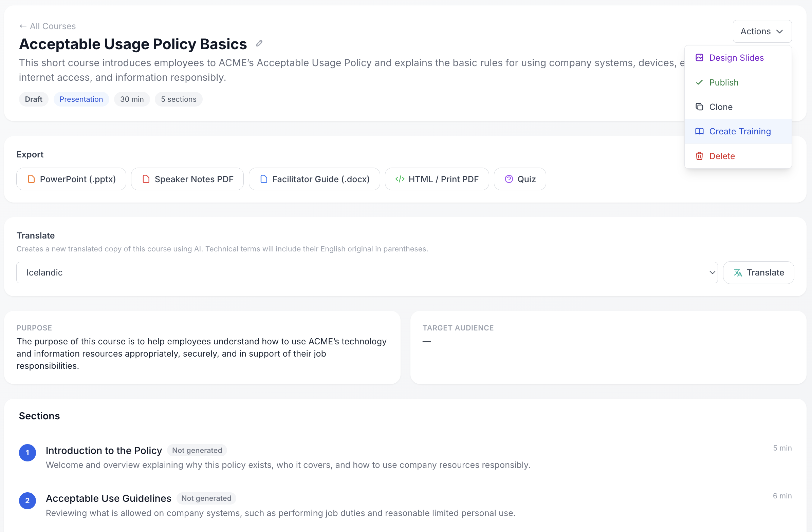812x532 pixels.
Task: Click Not generated badge for Acceptable Use Guidelines
Action: tap(206, 498)
